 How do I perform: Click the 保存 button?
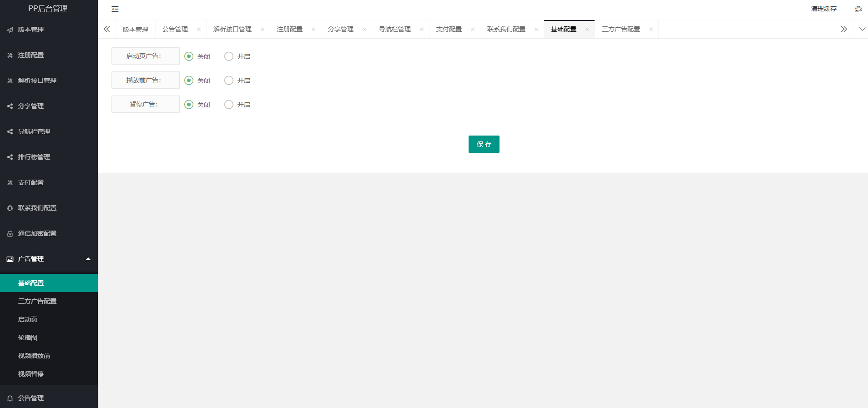pyautogui.click(x=484, y=144)
